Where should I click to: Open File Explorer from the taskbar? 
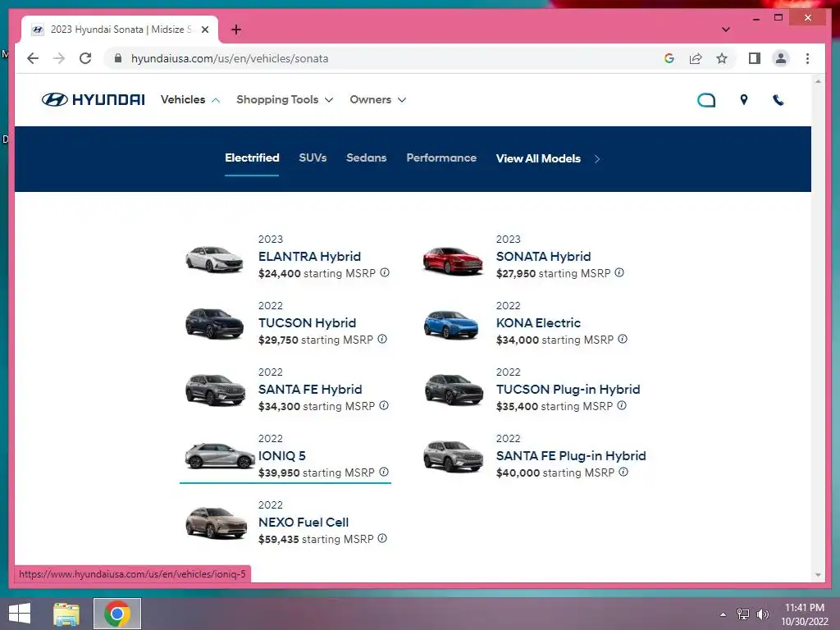[66, 614]
